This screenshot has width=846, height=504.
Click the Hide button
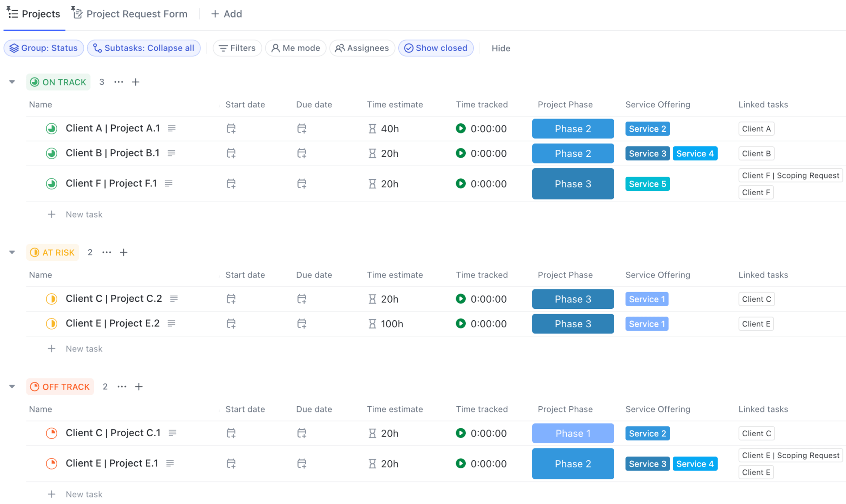pos(501,48)
